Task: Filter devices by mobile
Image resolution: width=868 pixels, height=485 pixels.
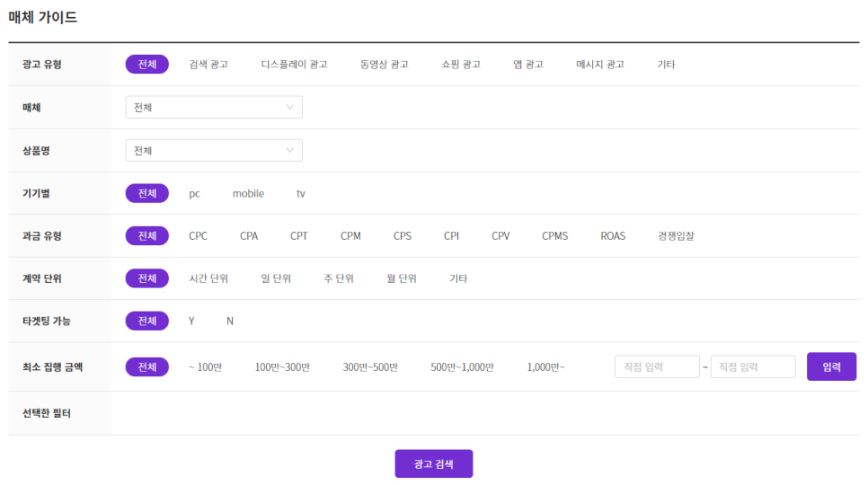Action: coord(248,194)
